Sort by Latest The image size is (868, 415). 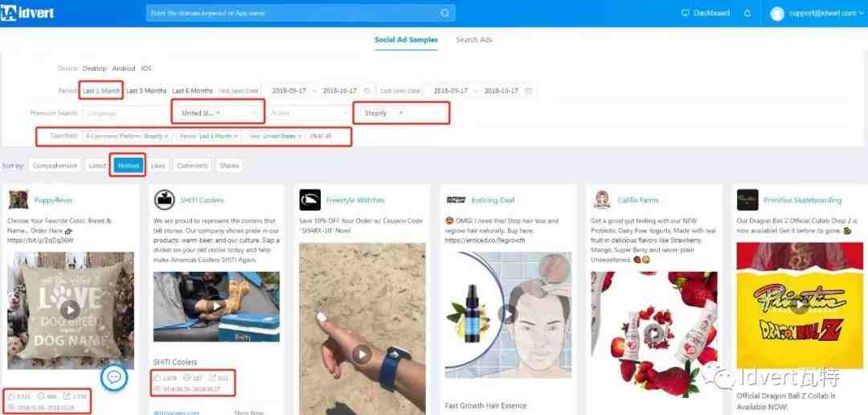click(x=97, y=165)
